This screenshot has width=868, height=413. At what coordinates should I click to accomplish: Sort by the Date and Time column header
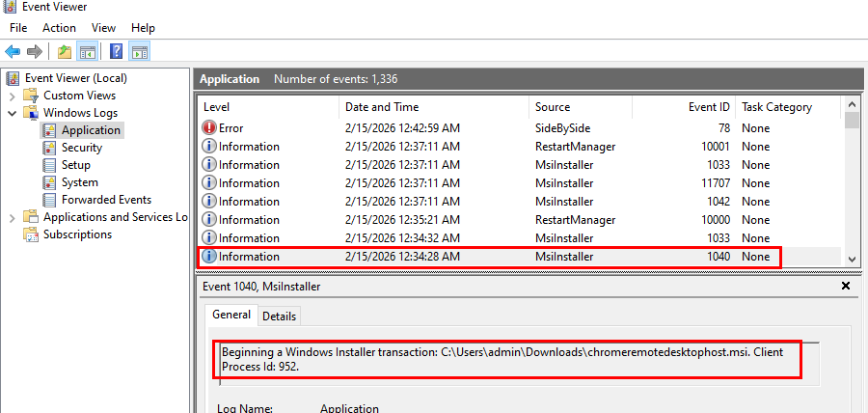click(x=434, y=107)
